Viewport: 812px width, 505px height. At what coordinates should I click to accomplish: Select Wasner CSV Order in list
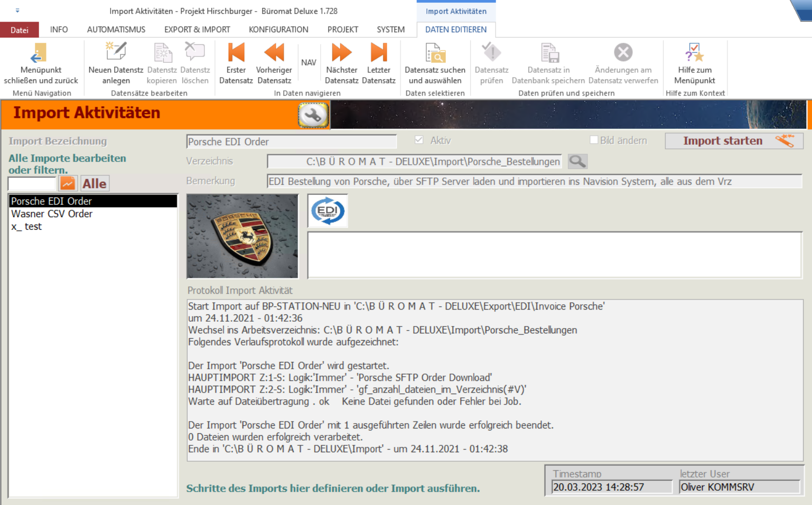[x=52, y=214]
